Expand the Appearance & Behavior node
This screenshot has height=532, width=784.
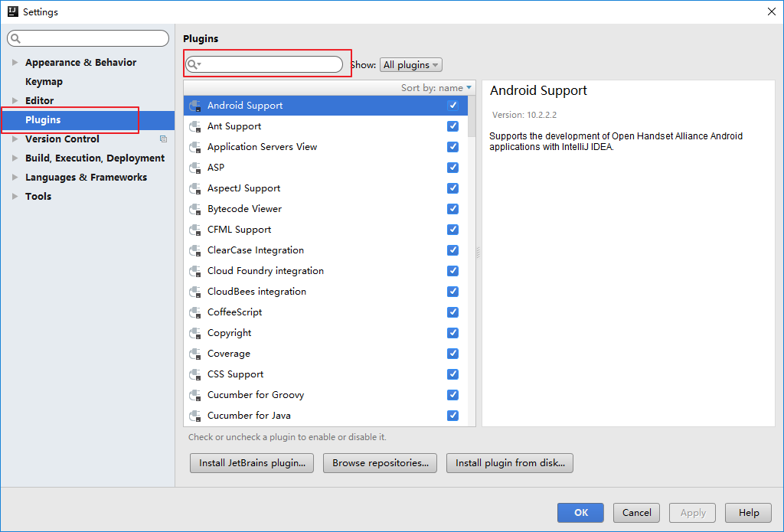(x=15, y=63)
